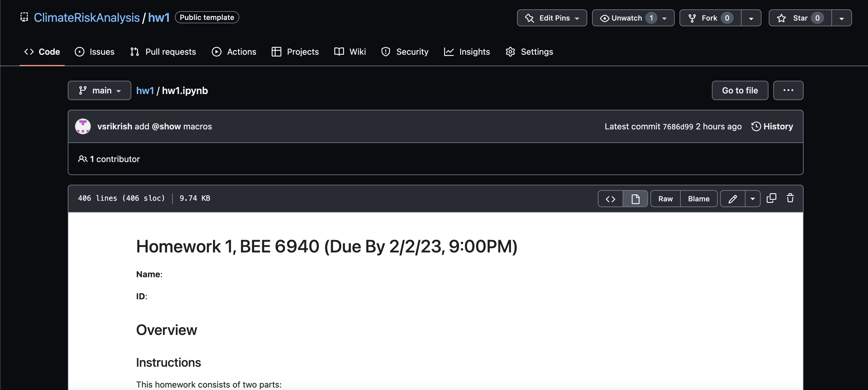
Task: Click the Wiki book icon
Action: 339,51
